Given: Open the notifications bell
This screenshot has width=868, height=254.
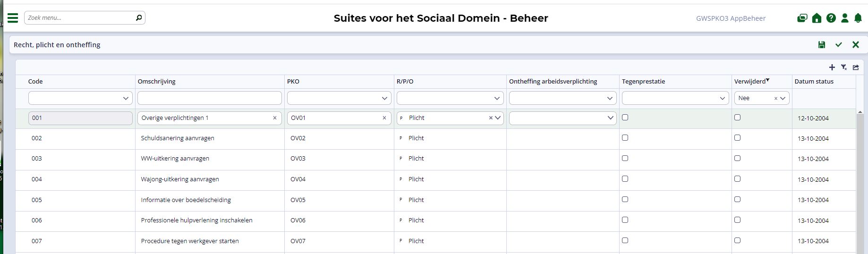Looking at the screenshot, I should [858, 18].
